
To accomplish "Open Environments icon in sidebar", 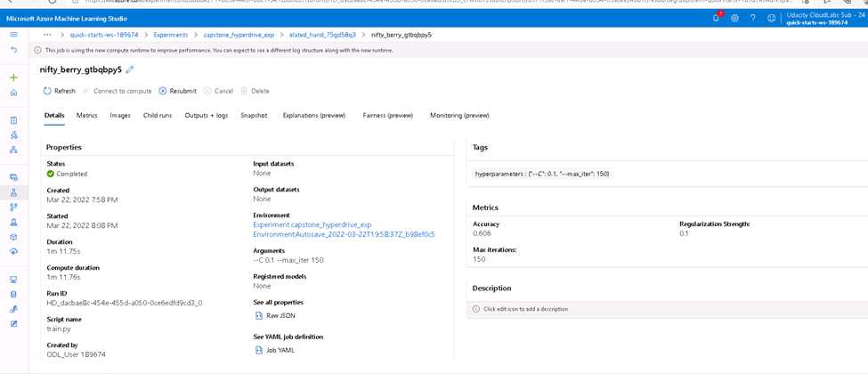I will 14,222.
